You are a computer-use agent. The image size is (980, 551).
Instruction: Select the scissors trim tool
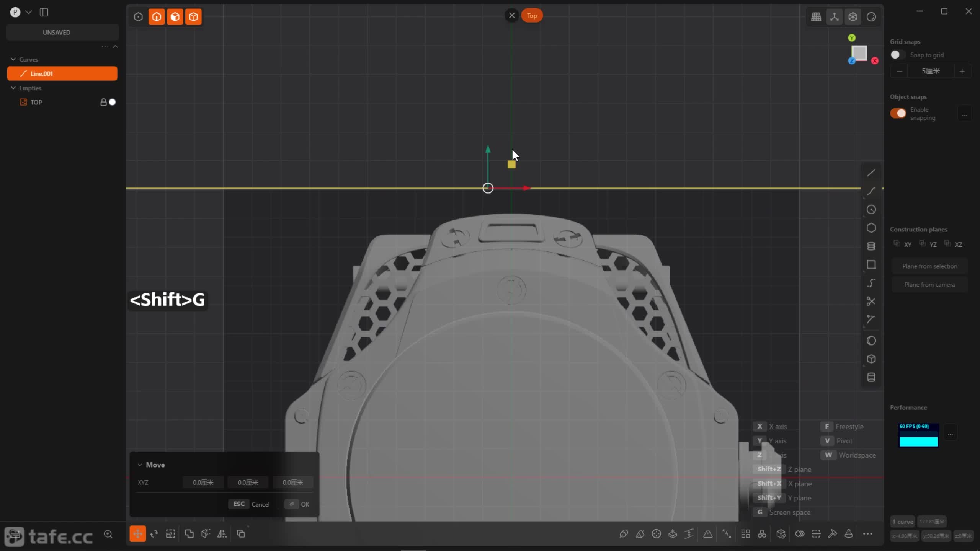pyautogui.click(x=871, y=301)
